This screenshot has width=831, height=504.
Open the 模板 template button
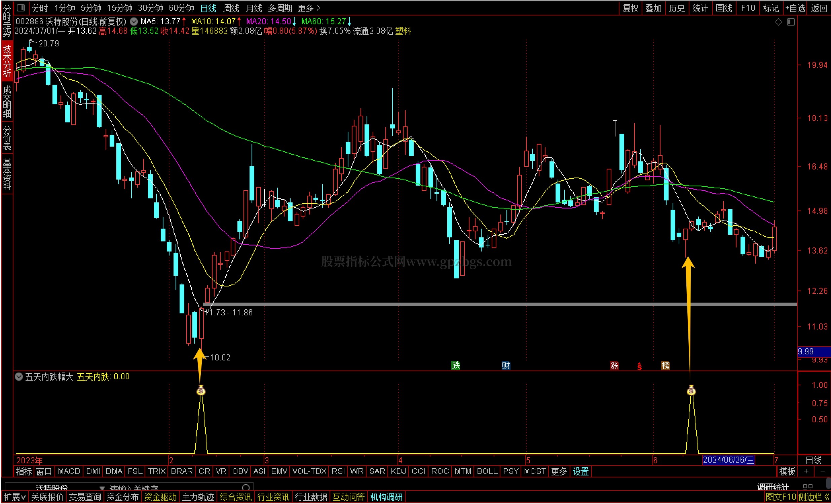tap(788, 472)
